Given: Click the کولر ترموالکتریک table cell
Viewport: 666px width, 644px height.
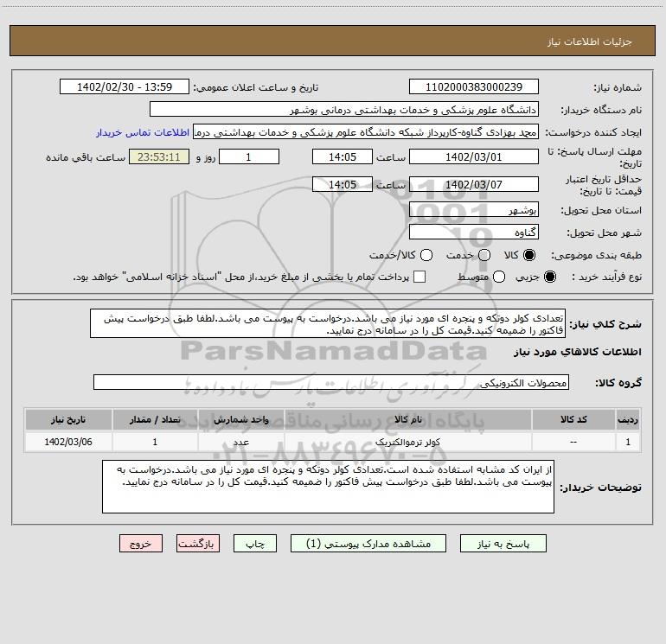Looking at the screenshot, I should tap(408, 442).
